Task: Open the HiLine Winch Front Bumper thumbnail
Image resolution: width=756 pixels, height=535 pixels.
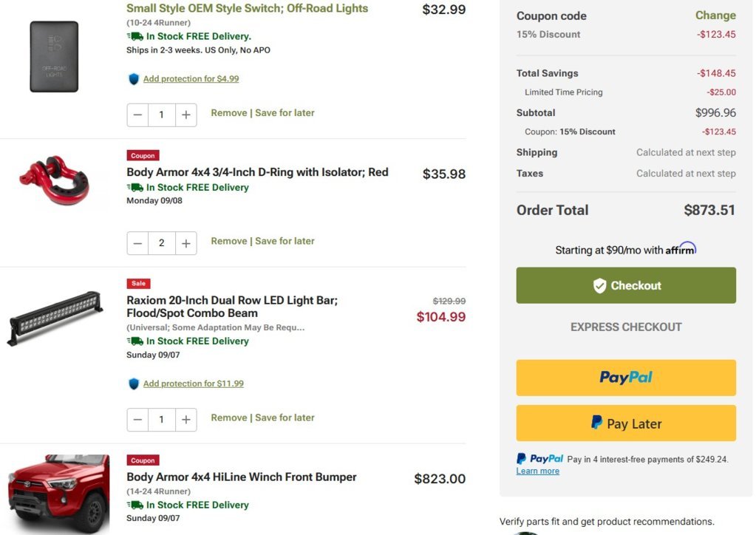Action: click(59, 494)
